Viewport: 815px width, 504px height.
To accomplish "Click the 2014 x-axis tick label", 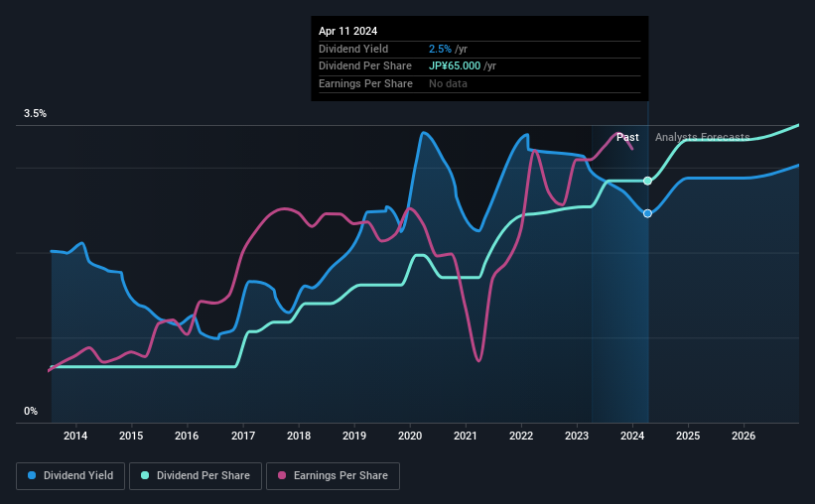I will (75, 436).
